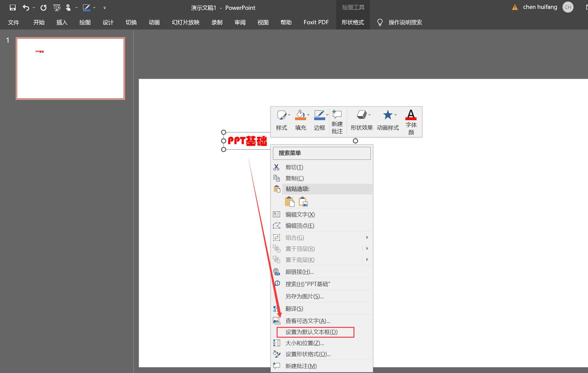
Task: Click the 搜索菜单 search field
Action: coord(322,153)
